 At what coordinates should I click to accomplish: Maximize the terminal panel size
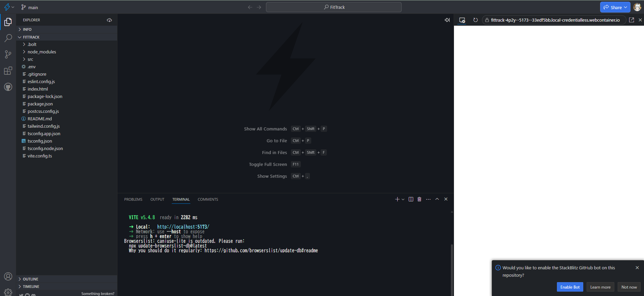tap(437, 199)
